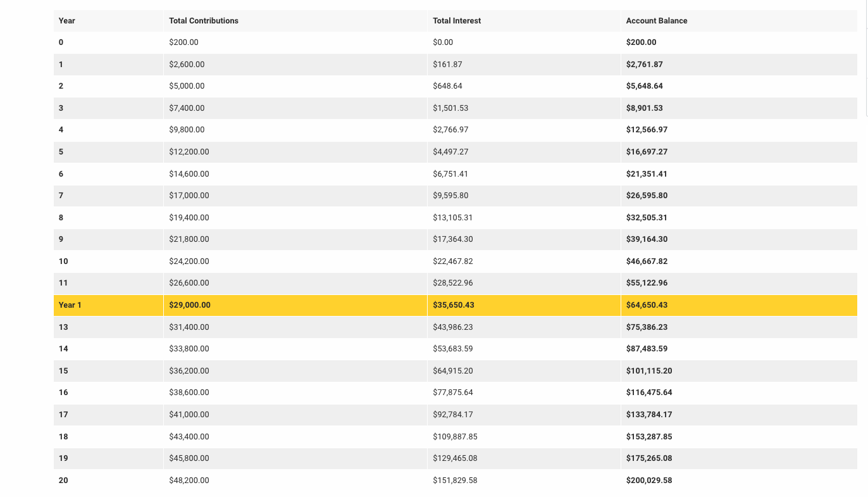The height and width of the screenshot is (497, 868).
Task: Click contributions value $45,800.00
Action: [189, 458]
